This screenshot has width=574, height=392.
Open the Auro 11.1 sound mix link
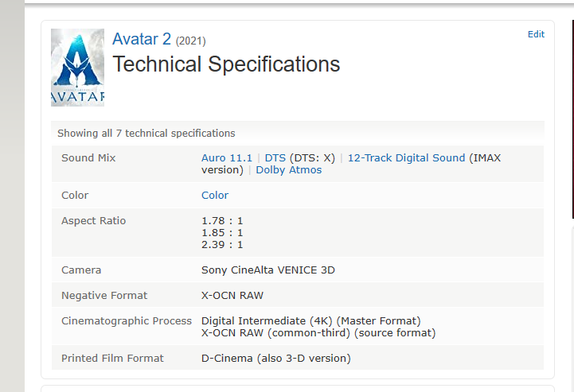227,158
